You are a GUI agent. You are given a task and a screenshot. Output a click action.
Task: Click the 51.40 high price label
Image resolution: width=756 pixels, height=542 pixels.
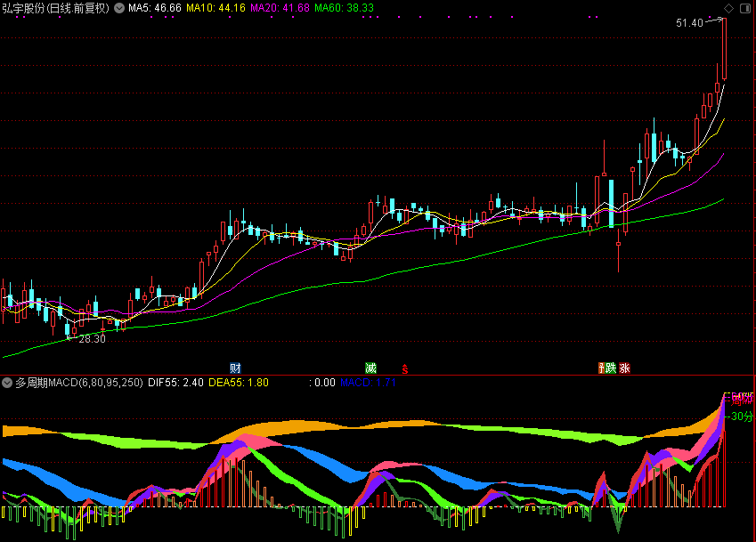[689, 23]
